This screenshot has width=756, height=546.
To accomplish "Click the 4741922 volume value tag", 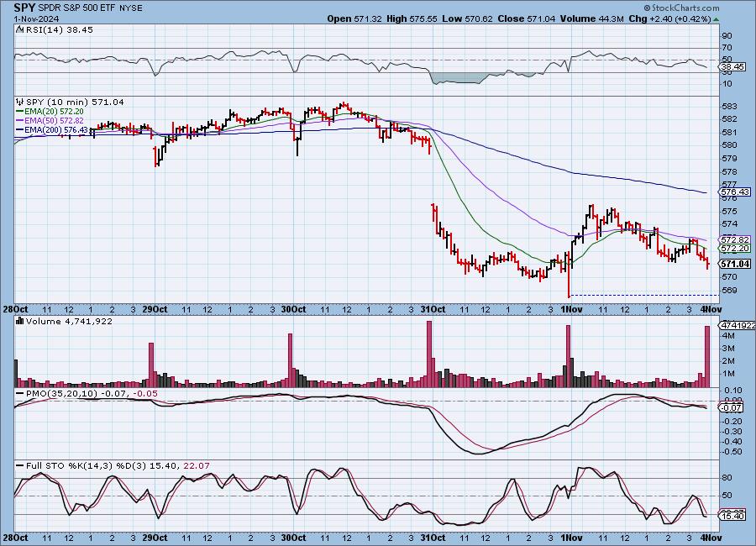I will pyautogui.click(x=738, y=326).
